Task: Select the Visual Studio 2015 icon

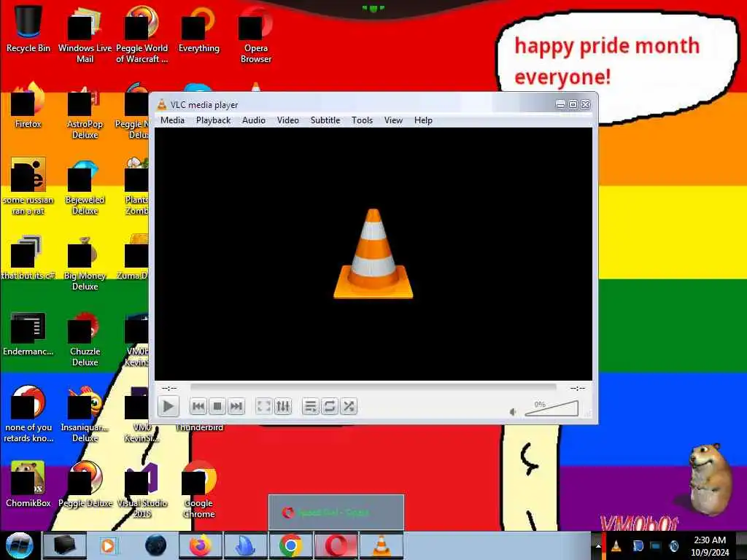Action: tap(142, 489)
